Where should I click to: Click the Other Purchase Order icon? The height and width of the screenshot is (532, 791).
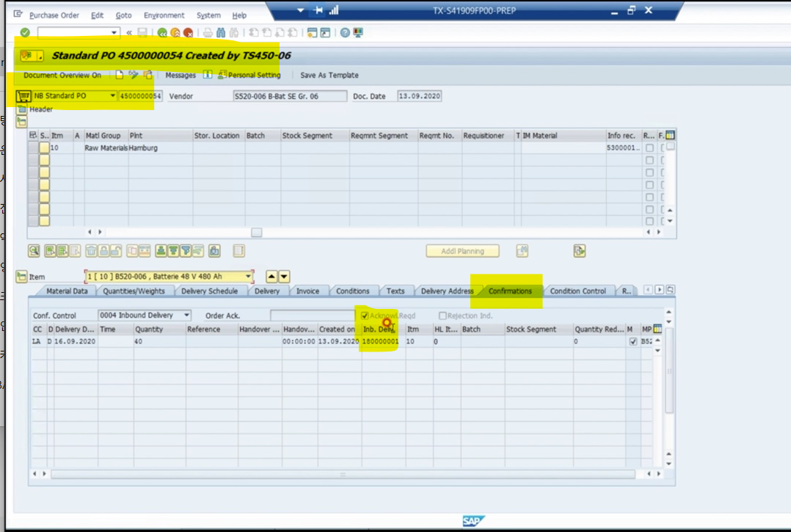point(147,75)
